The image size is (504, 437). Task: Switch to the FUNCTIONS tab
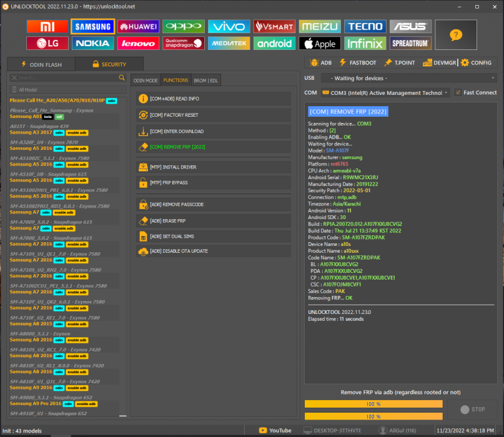176,80
